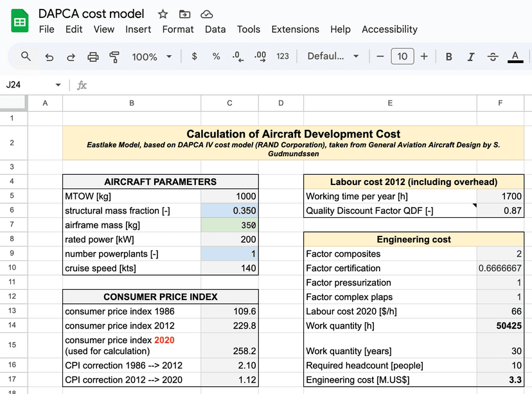
Task: Star the DAPCA cost model document
Action: coord(162,14)
